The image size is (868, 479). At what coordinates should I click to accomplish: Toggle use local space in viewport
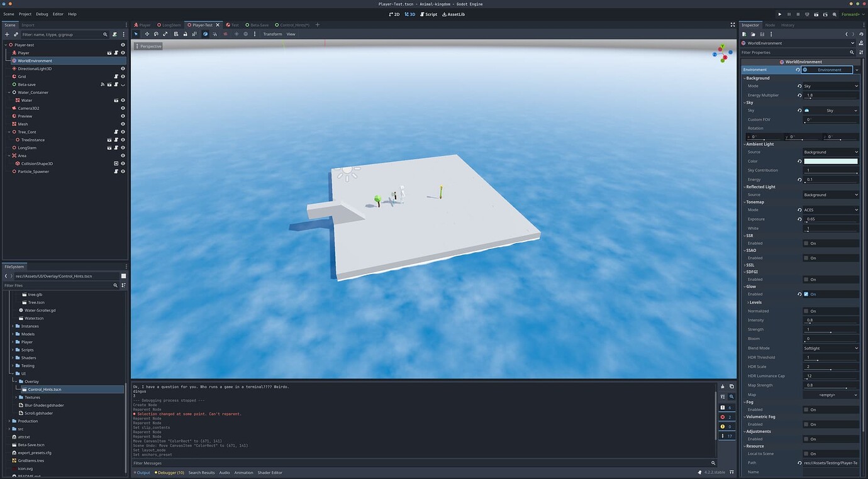(x=206, y=34)
